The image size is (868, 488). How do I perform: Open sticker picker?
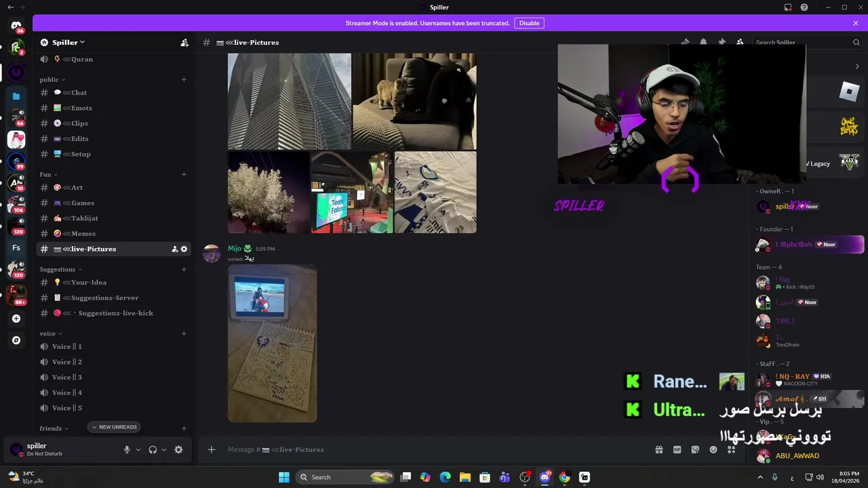[x=695, y=449]
